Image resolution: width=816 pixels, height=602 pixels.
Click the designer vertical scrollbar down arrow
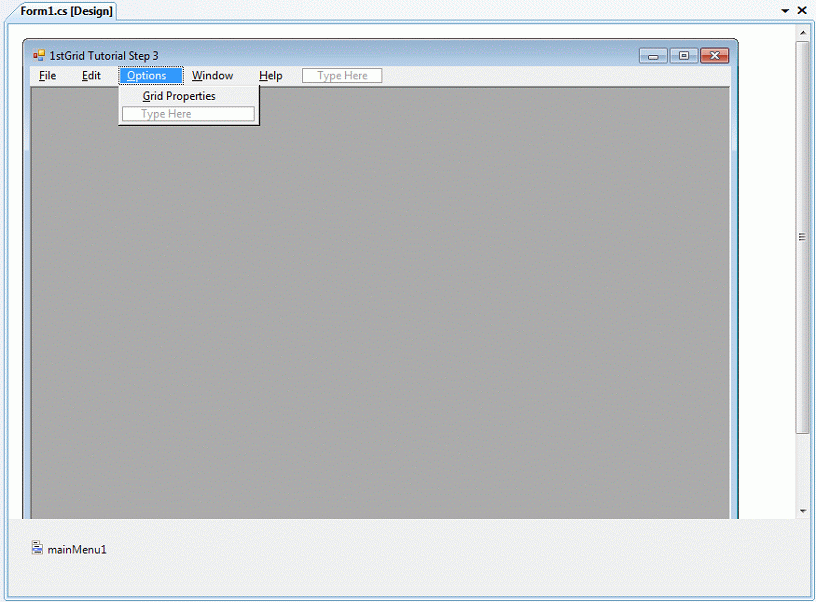click(802, 511)
